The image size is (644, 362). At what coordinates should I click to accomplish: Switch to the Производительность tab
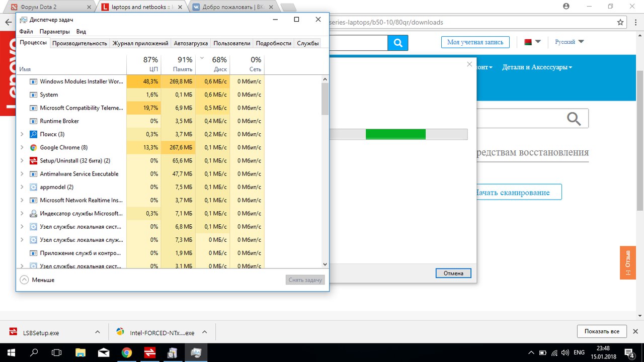click(x=79, y=43)
